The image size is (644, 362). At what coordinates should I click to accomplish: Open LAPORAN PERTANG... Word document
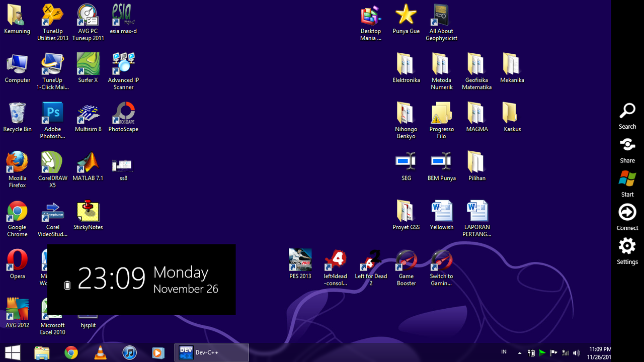pos(476,219)
